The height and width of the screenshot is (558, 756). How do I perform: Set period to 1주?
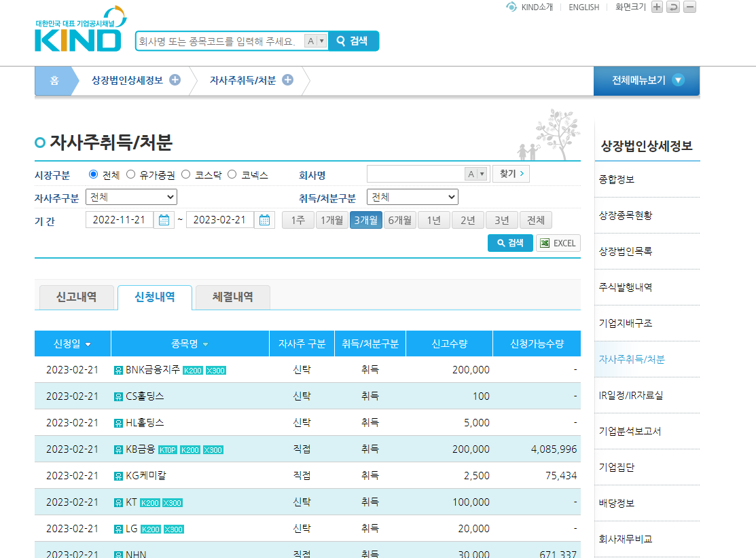pyautogui.click(x=298, y=220)
